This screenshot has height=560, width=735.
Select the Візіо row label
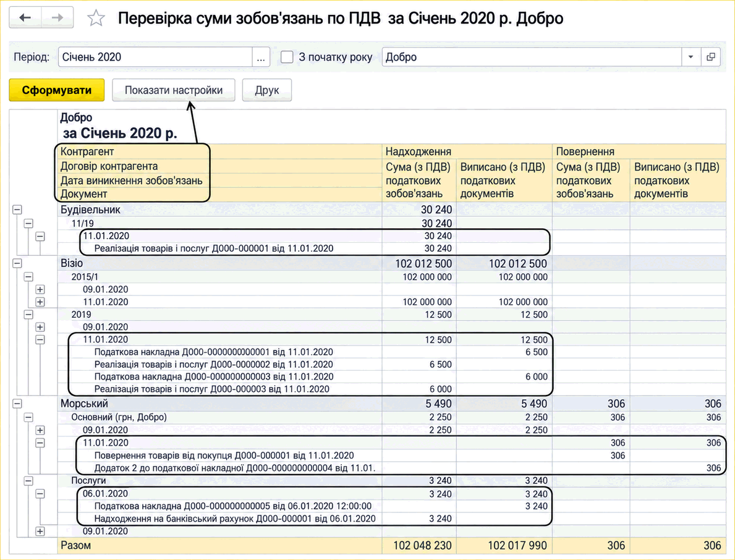pos(72,263)
